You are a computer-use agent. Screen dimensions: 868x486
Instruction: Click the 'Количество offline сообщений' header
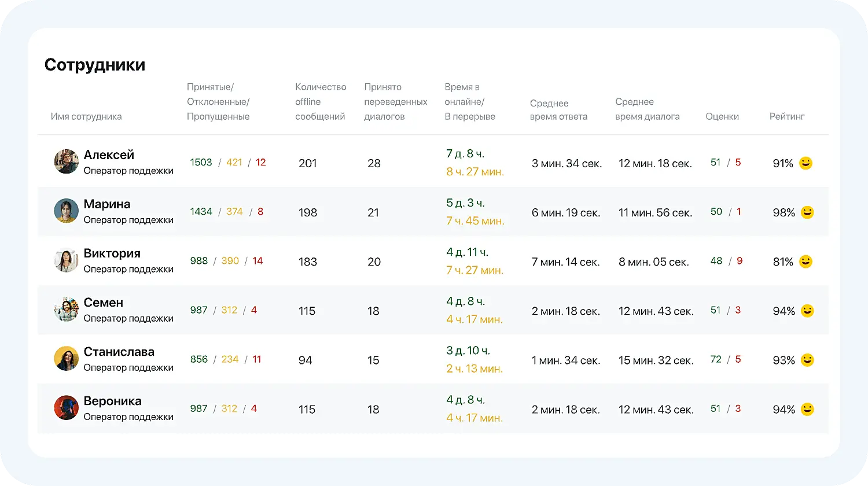pos(321,102)
